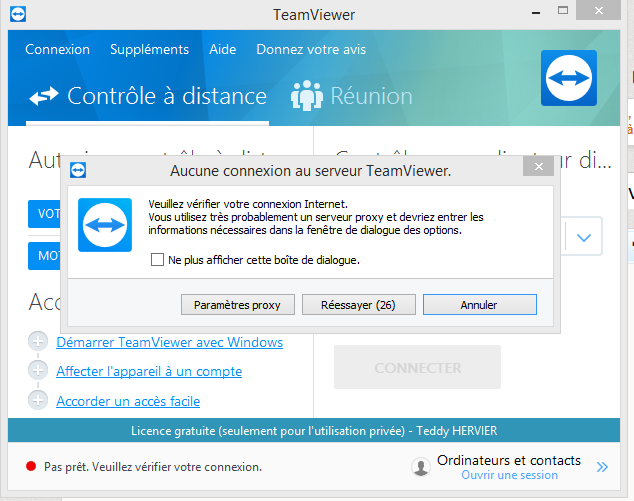The image size is (634, 501).
Task: Close the 'Aucune connexion' dialog
Action: (x=538, y=166)
